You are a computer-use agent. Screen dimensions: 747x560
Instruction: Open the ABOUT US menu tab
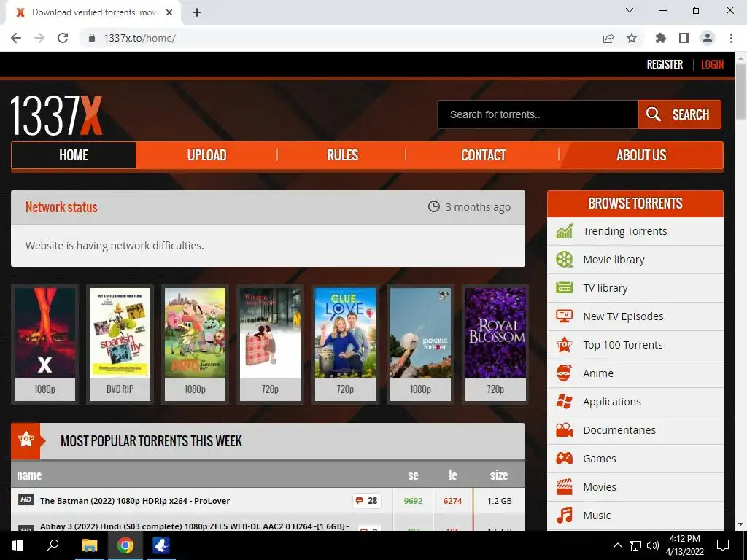(x=641, y=155)
